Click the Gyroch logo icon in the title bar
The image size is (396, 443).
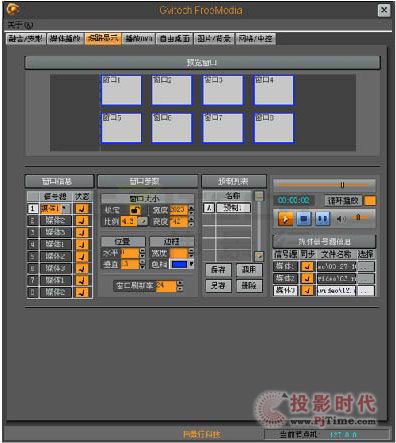point(13,9)
